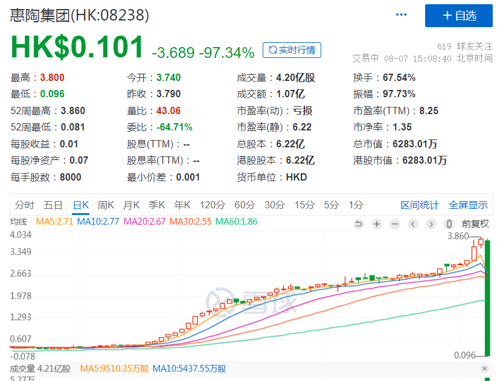Click the chart reset (undo arrow) icon

(x=359, y=224)
